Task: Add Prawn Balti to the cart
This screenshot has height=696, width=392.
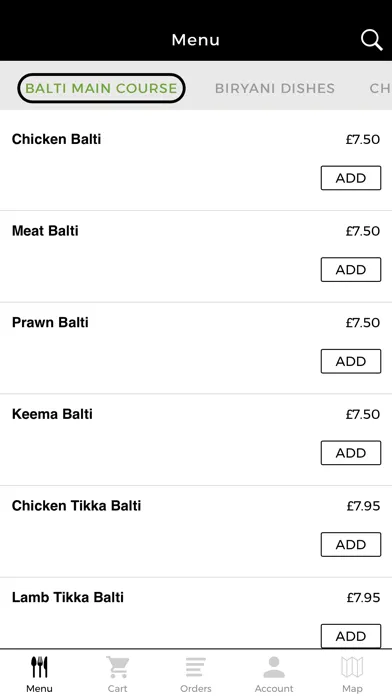Action: click(351, 361)
